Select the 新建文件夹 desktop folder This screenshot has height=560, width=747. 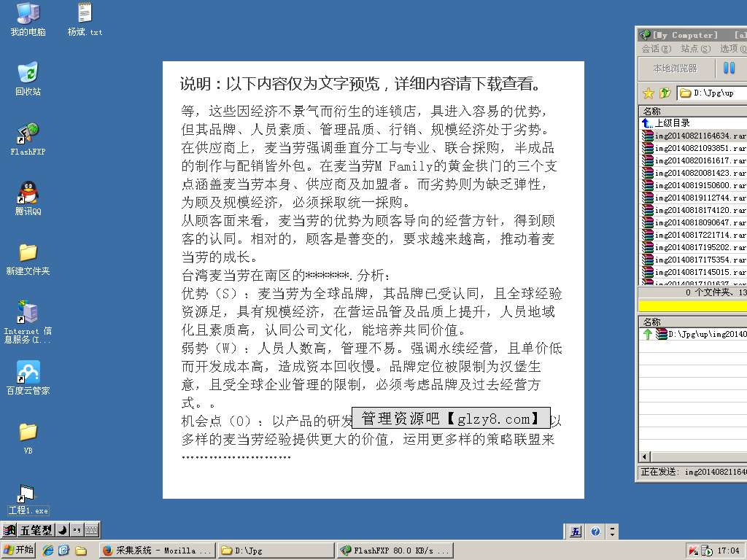coord(28,259)
